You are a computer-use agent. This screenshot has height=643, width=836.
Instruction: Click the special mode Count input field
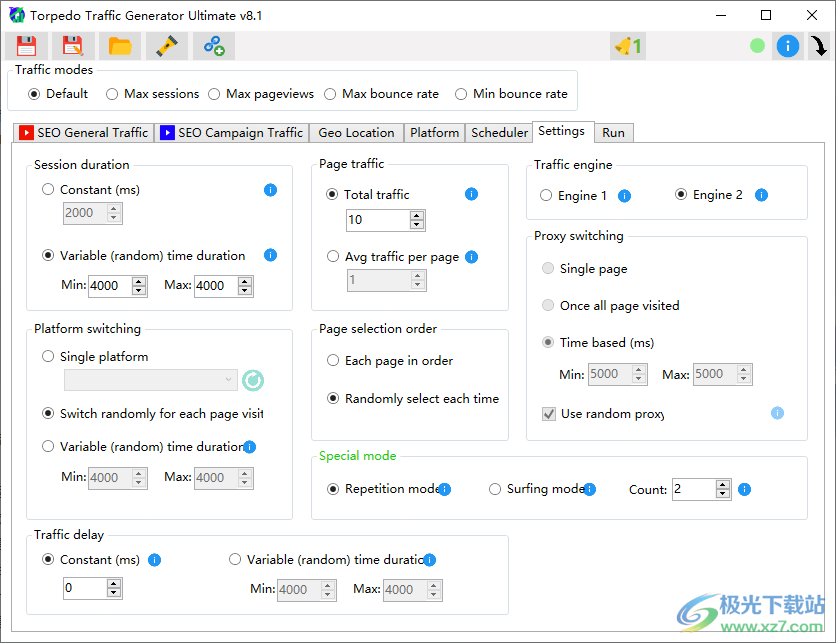coord(693,489)
